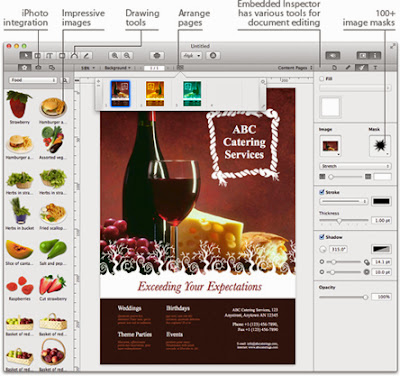The width and height of the screenshot is (400, 376).
Task: Select the teal page thumbnail
Action: click(192, 94)
